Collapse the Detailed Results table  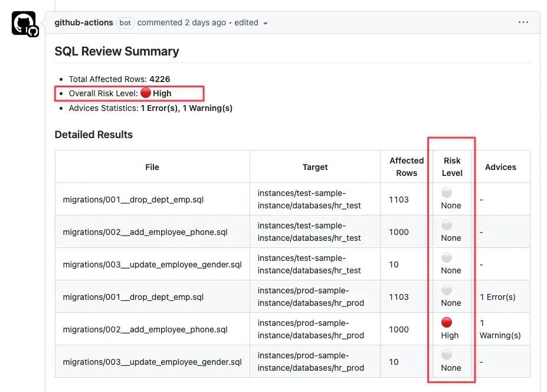tap(94, 135)
